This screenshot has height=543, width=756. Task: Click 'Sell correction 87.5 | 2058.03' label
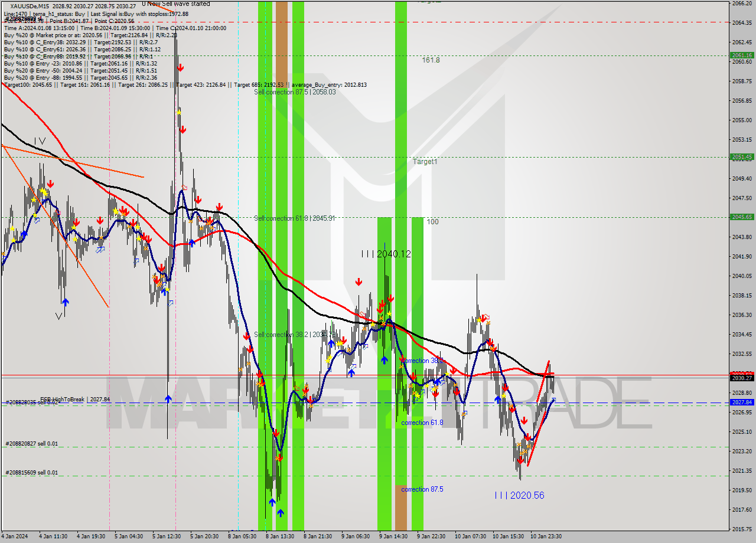295,92
